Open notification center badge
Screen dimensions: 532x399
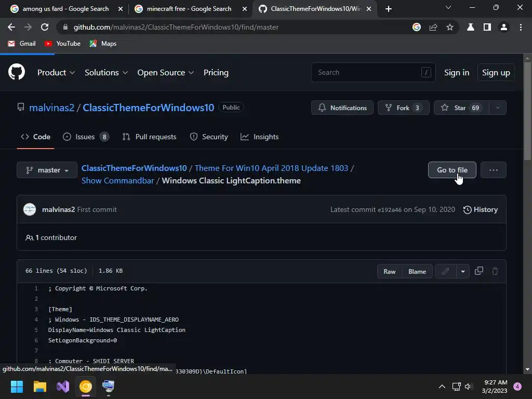[x=517, y=387]
